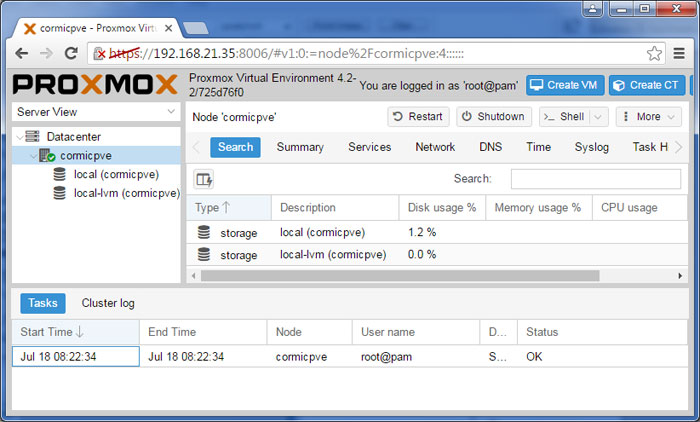700x422 pixels.
Task: Create a new CT container
Action: tap(647, 85)
